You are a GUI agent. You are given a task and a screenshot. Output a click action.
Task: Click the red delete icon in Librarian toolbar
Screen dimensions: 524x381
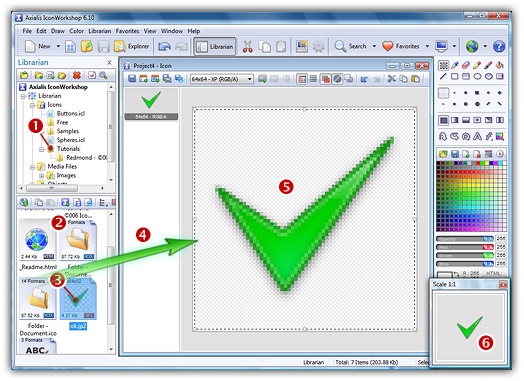click(77, 75)
